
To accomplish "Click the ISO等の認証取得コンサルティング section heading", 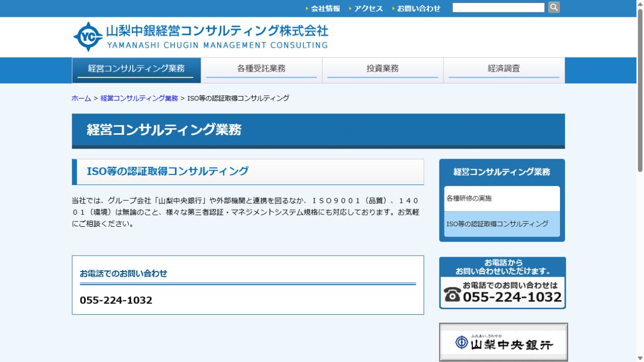I will coord(168,171).
